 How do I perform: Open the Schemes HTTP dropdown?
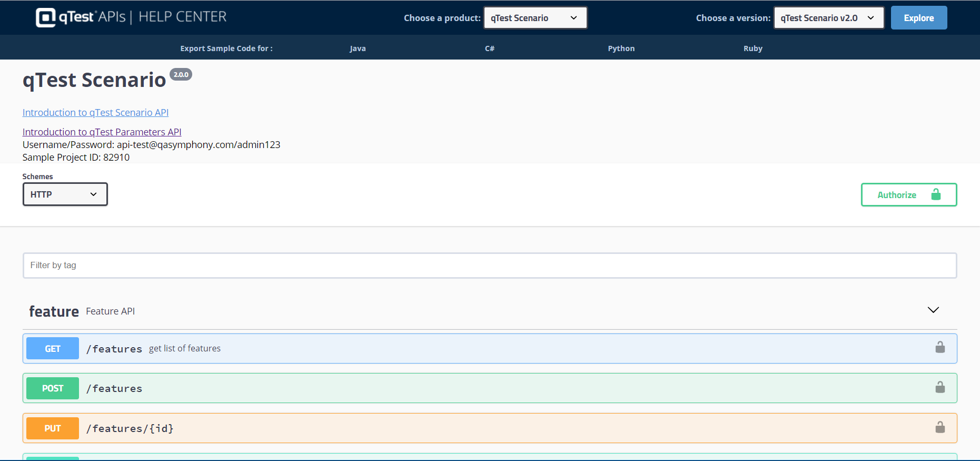[65, 194]
